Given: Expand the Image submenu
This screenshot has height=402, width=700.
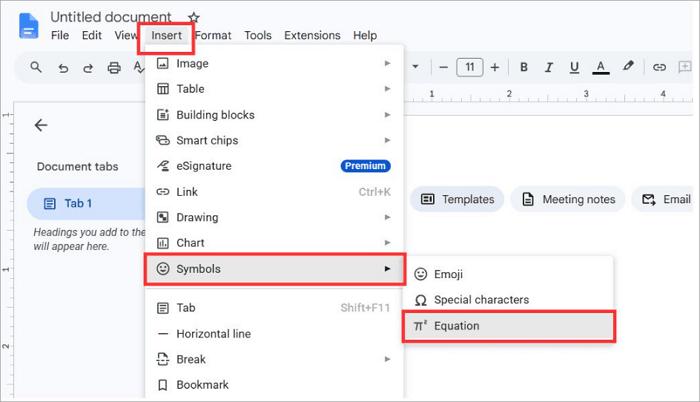Looking at the screenshot, I should [274, 63].
